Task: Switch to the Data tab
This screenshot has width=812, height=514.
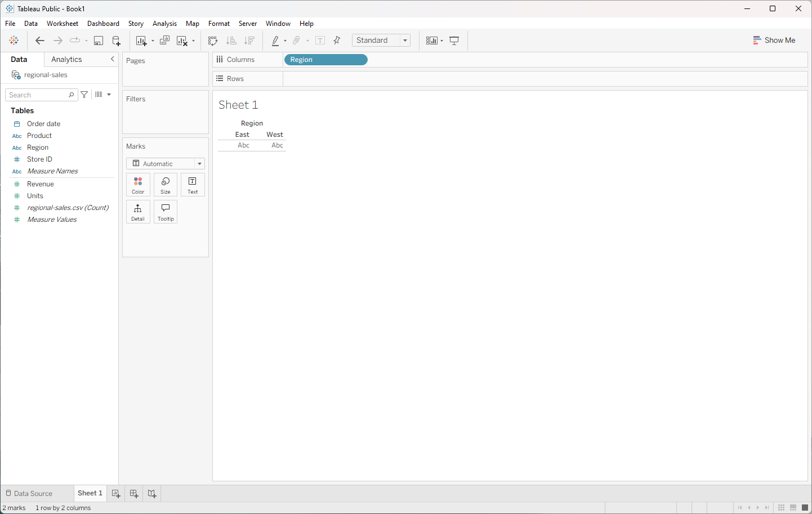Action: click(19, 59)
